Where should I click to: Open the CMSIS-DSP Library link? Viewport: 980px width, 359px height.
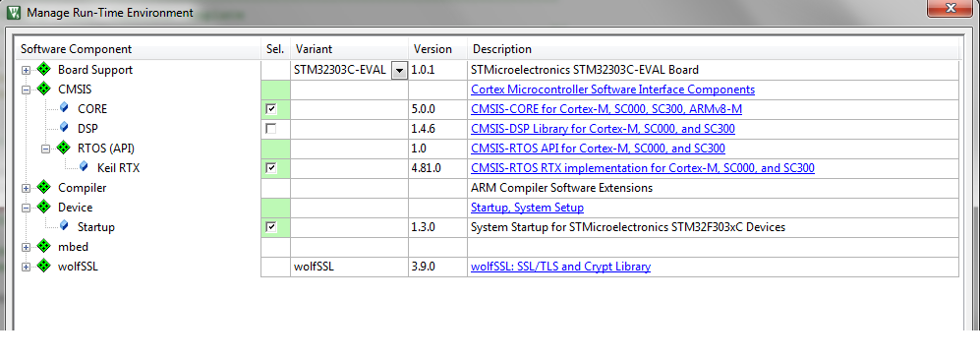pyautogui.click(x=603, y=129)
